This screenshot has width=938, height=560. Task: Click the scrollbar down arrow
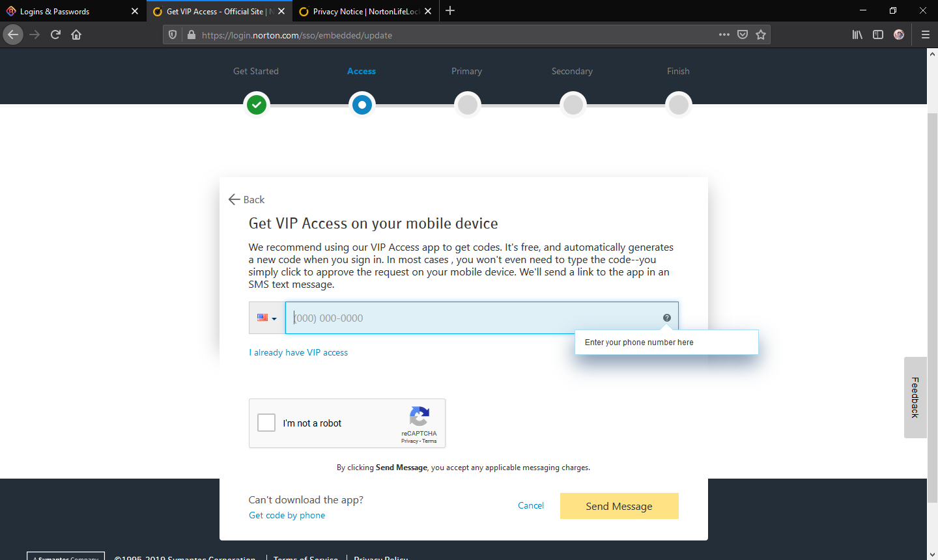coord(932,555)
